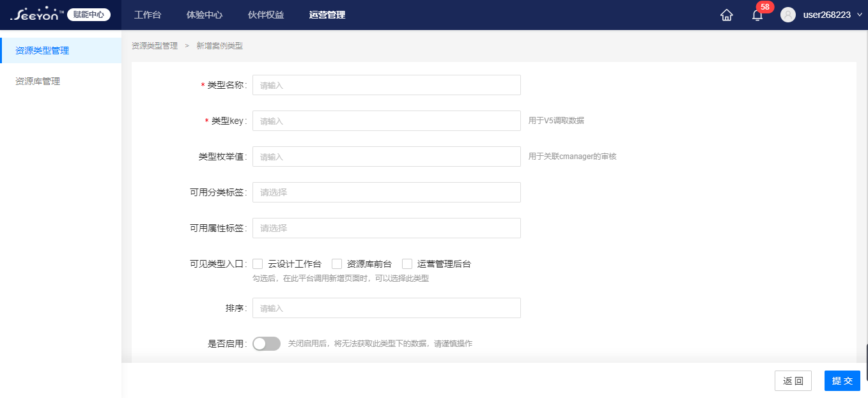
Task: Toggle the 是否启用 switch
Action: [267, 344]
